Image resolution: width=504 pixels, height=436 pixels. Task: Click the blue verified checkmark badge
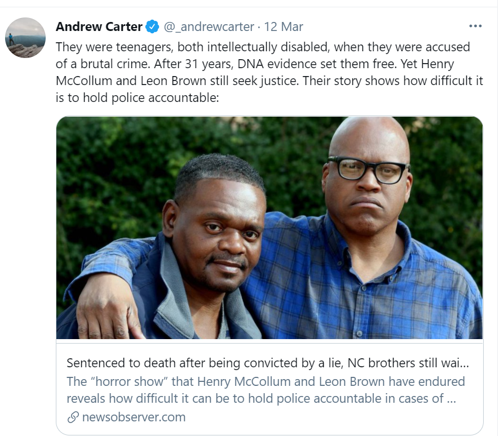pyautogui.click(x=152, y=26)
